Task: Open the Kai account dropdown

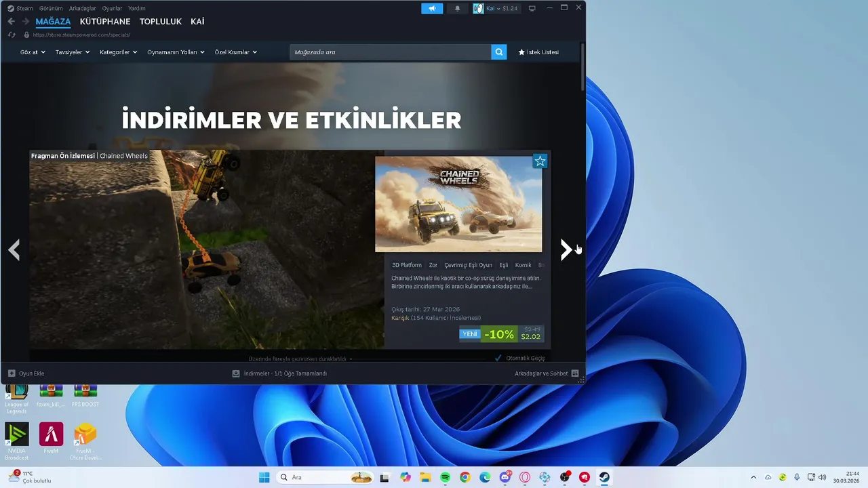Action: [496, 8]
